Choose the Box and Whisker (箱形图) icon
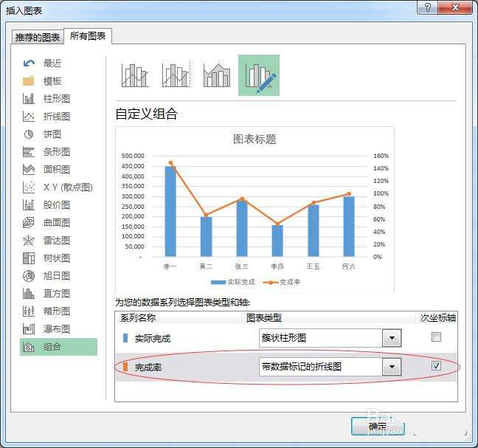The width and height of the screenshot is (478, 448). (29, 311)
